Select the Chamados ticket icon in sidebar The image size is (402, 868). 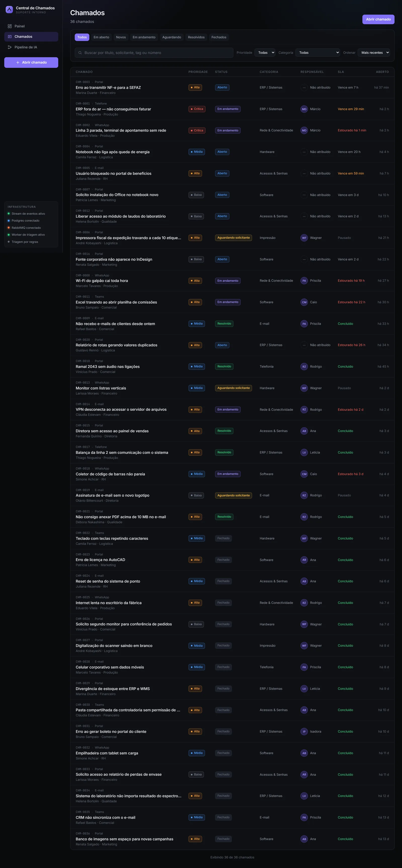pyautogui.click(x=10, y=37)
